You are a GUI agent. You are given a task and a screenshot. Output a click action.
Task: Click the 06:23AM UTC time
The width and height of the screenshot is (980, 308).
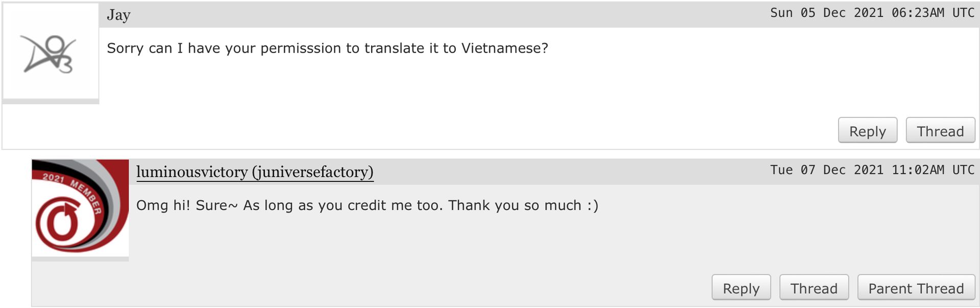(x=933, y=13)
